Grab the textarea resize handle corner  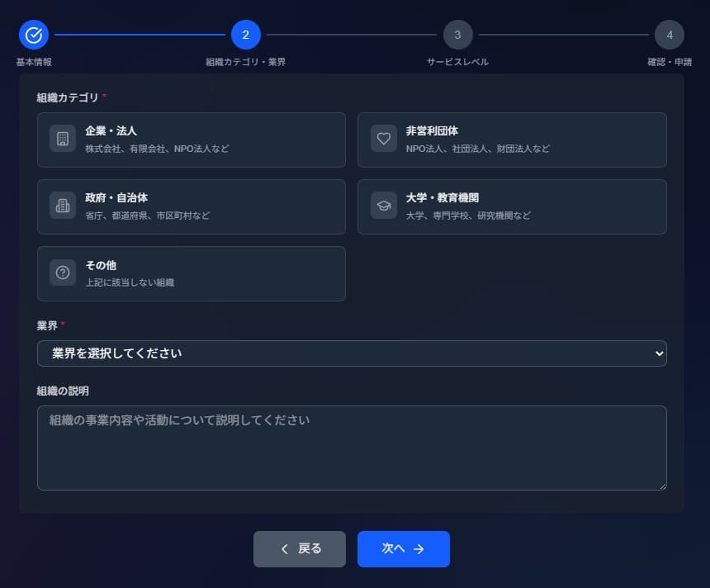(x=662, y=486)
